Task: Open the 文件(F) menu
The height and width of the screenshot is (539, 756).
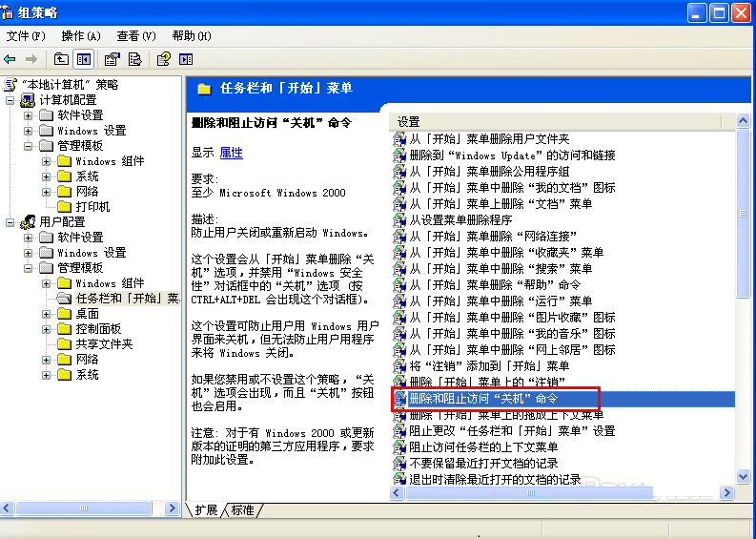Action: (26, 36)
